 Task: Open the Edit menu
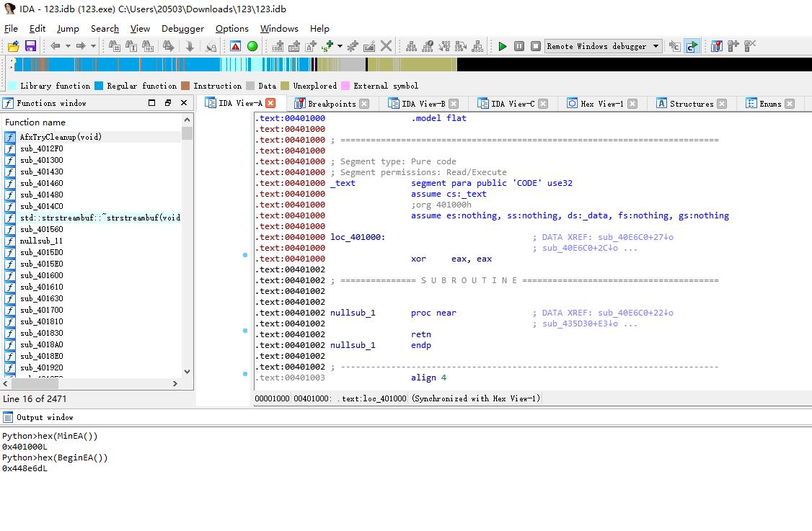[37, 29]
